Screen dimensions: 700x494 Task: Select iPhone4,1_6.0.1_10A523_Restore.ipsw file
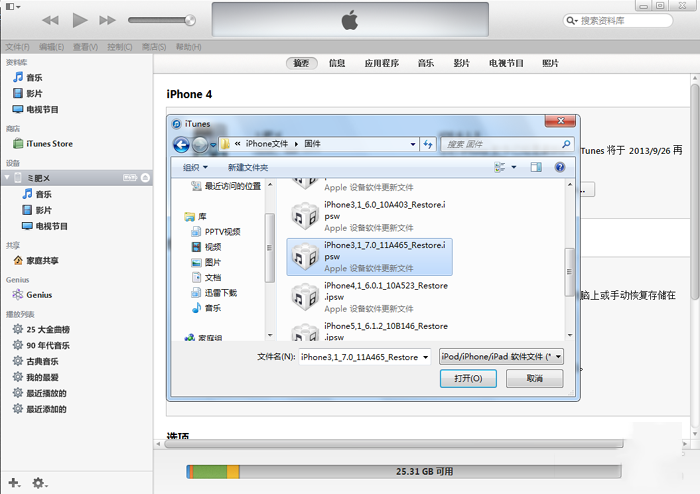coord(369,297)
